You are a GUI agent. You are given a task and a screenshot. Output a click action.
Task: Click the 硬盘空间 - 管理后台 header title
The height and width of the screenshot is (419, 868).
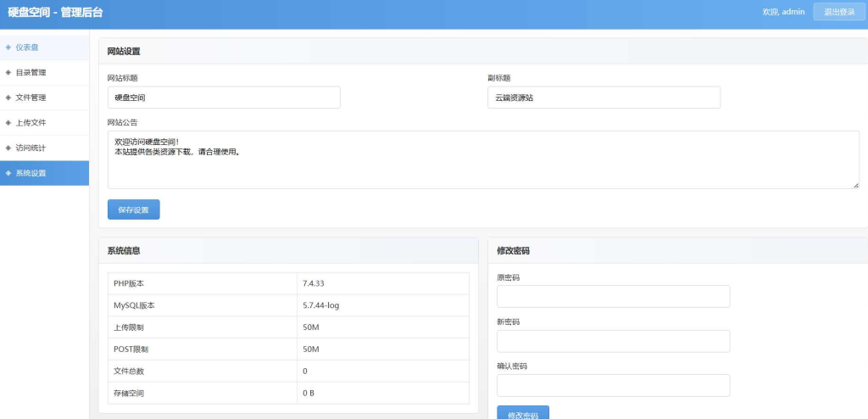(x=55, y=12)
